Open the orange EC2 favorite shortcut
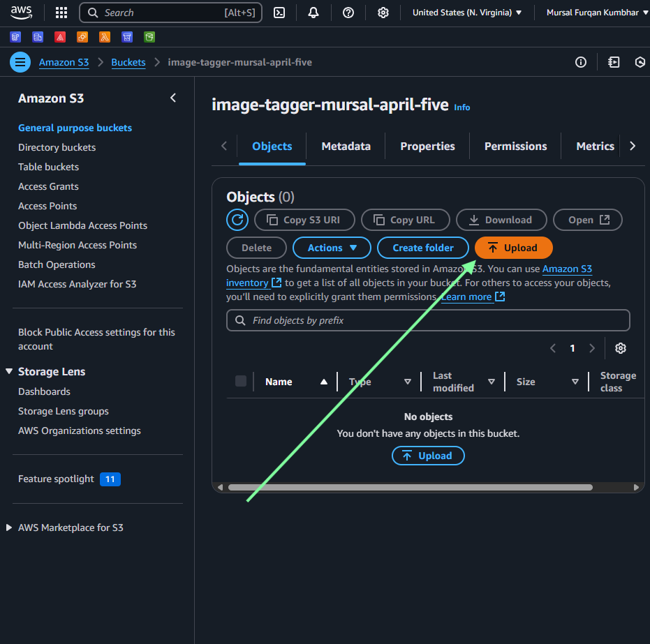 click(82, 37)
